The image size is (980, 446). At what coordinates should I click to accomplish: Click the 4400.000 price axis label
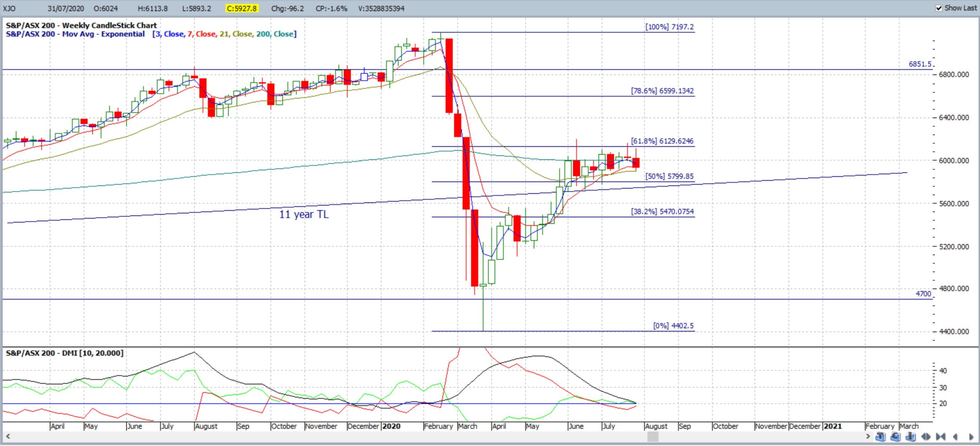[x=954, y=331]
